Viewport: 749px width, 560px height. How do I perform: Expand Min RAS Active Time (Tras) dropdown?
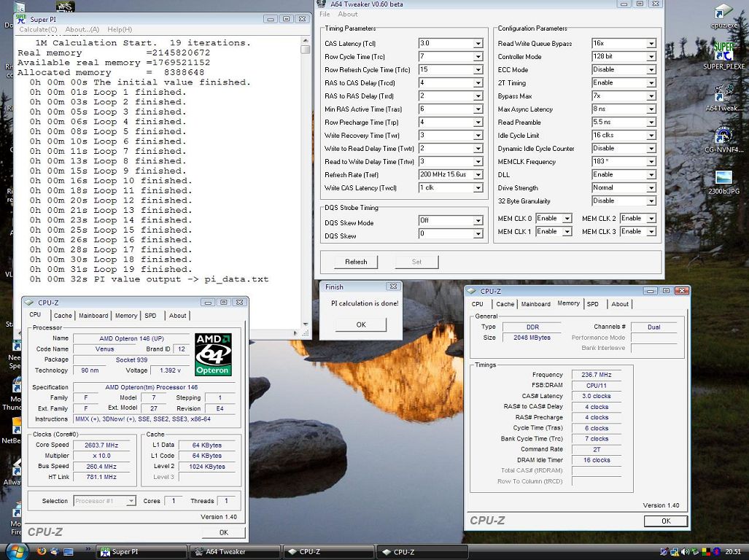tap(478, 109)
